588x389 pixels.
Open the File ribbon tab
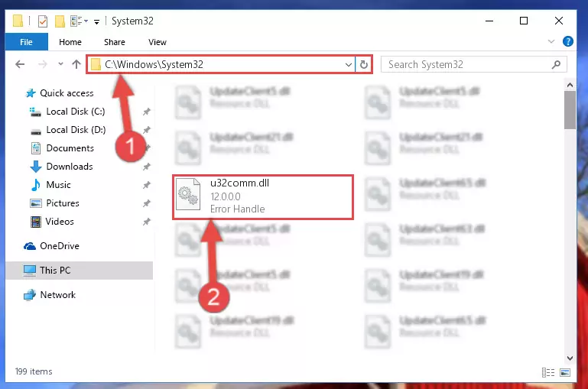[26, 42]
